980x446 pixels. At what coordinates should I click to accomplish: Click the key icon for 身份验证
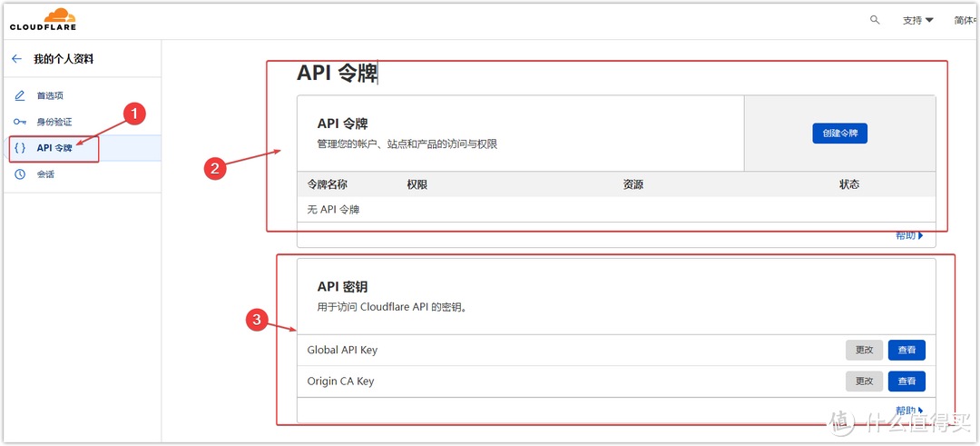click(20, 122)
